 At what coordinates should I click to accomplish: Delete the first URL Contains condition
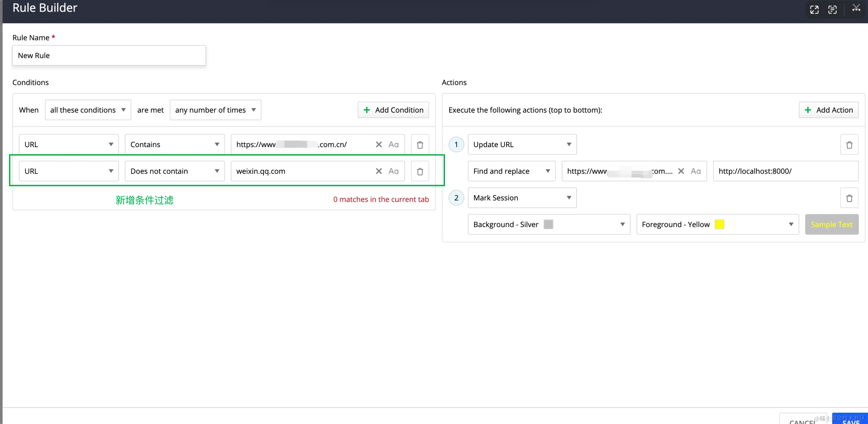click(420, 145)
